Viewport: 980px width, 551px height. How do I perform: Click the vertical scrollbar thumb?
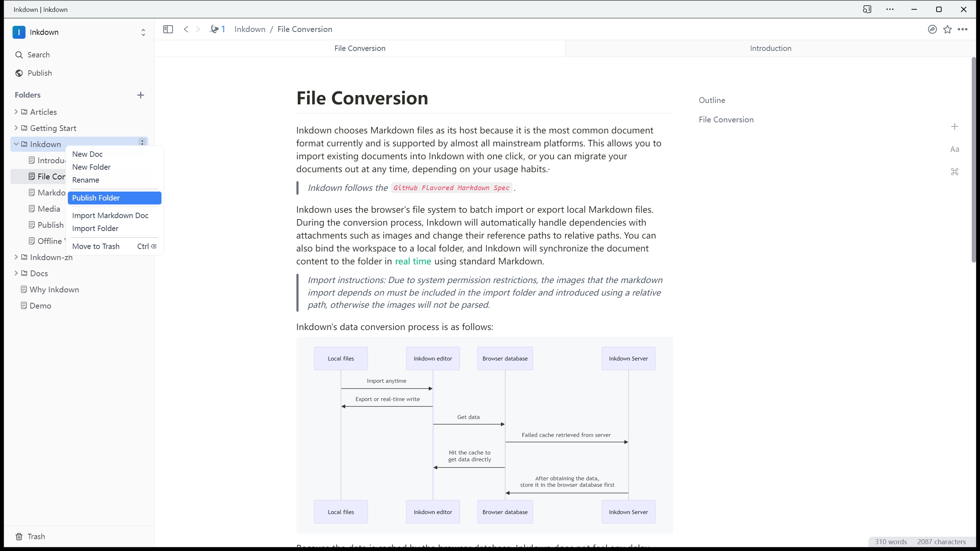point(974,160)
